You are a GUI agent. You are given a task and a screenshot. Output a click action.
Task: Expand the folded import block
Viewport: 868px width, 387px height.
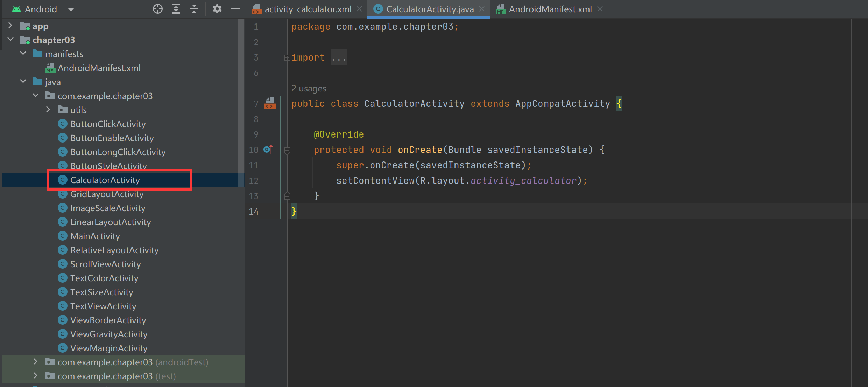click(x=287, y=57)
